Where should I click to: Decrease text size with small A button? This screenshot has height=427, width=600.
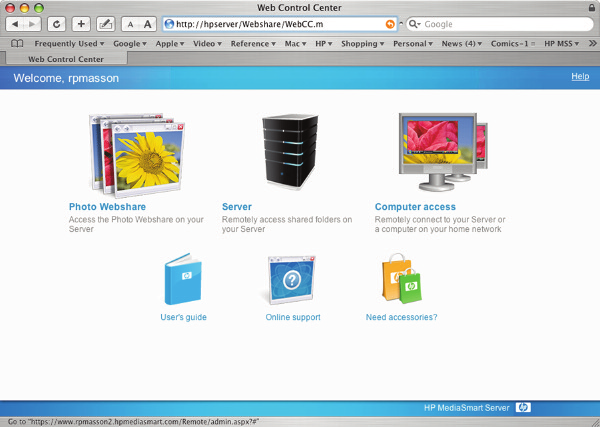coord(130,24)
